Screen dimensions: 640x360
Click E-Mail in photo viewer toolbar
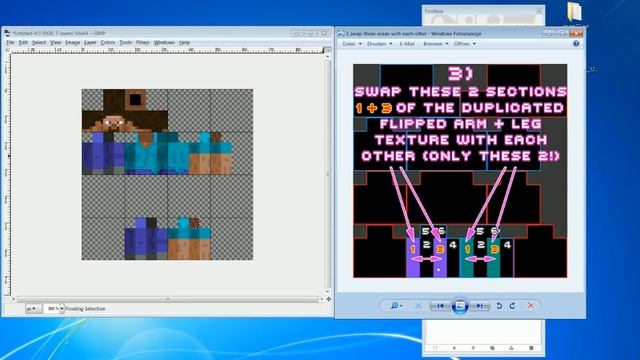pos(407,44)
